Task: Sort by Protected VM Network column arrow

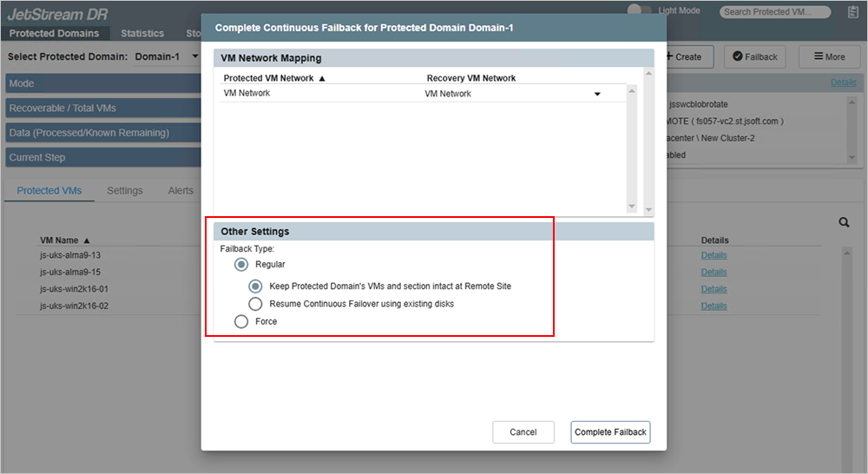Action: coord(323,78)
